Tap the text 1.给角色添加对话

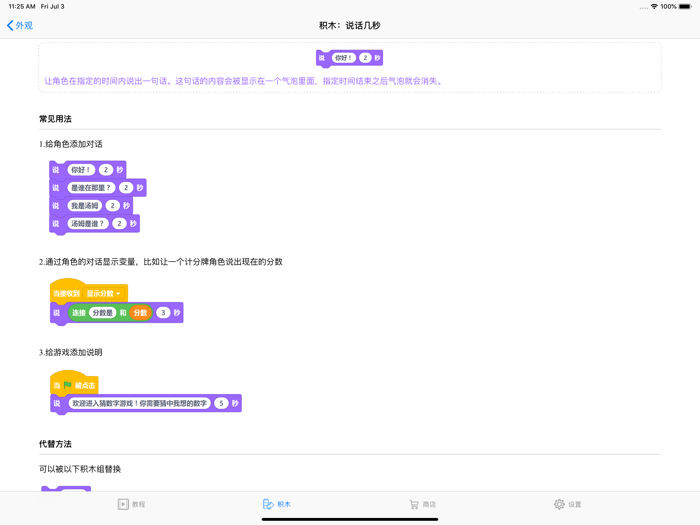[x=71, y=144]
